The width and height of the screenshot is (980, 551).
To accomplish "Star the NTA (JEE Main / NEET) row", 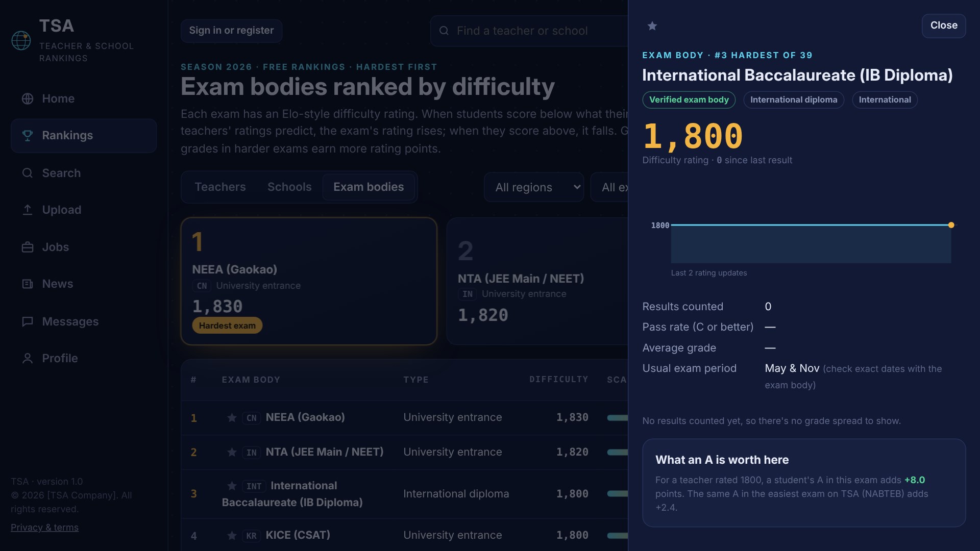I will click(232, 452).
